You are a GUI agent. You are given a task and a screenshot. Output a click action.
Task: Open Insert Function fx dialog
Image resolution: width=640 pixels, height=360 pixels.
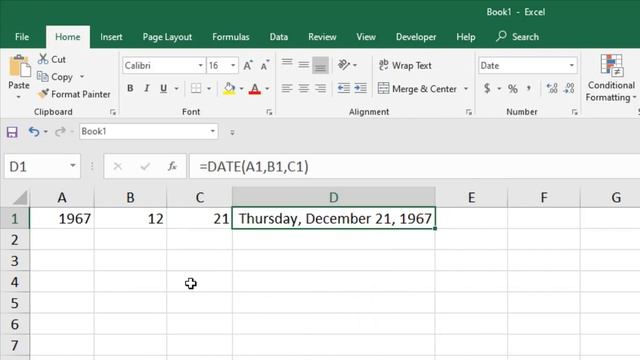(x=172, y=167)
